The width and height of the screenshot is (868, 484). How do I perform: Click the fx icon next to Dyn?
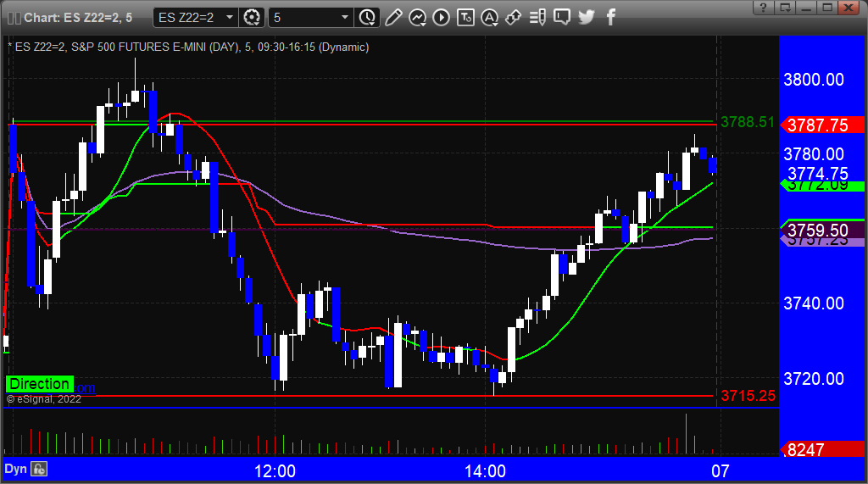pos(39,469)
